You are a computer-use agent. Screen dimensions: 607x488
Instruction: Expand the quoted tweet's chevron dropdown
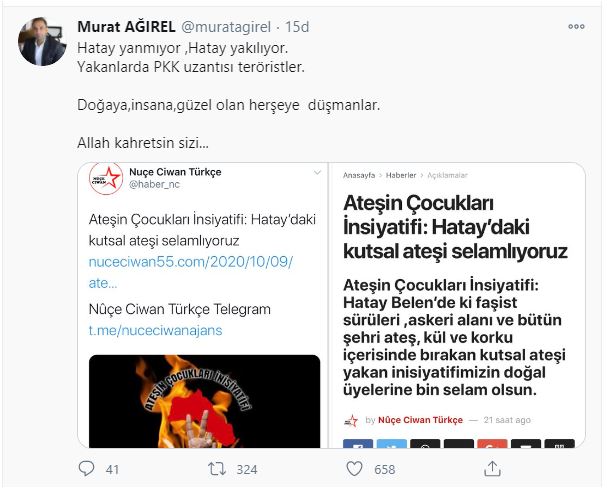coord(317,173)
